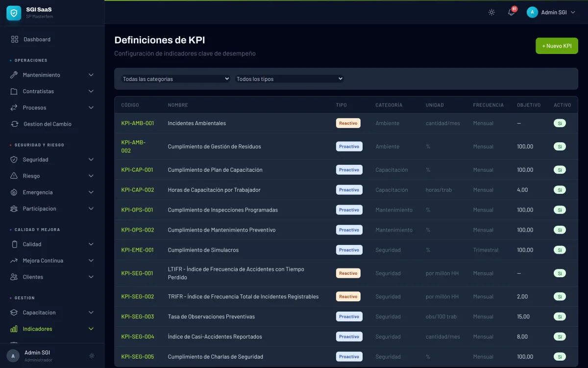Click the Riesgo warning triangle icon
The image size is (588, 368).
coord(14,176)
